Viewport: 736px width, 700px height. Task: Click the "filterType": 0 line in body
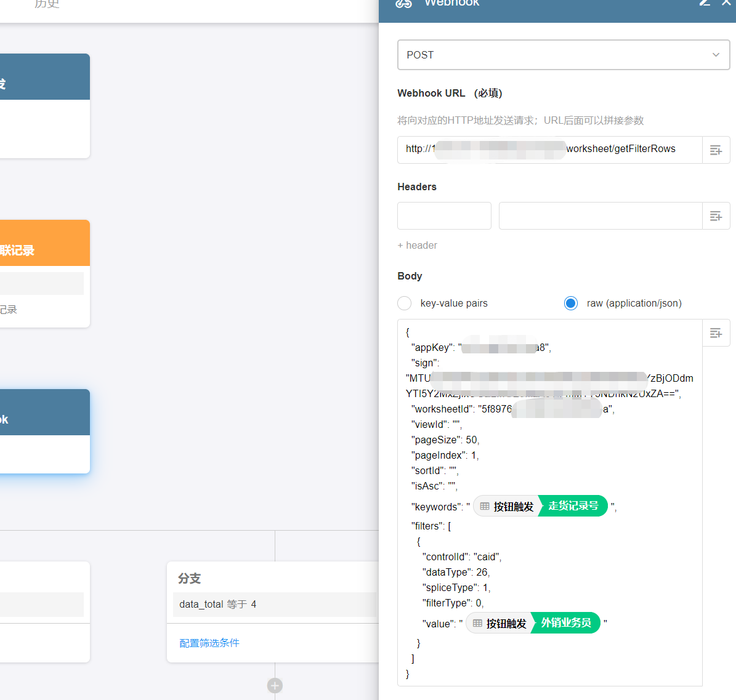[x=453, y=603]
